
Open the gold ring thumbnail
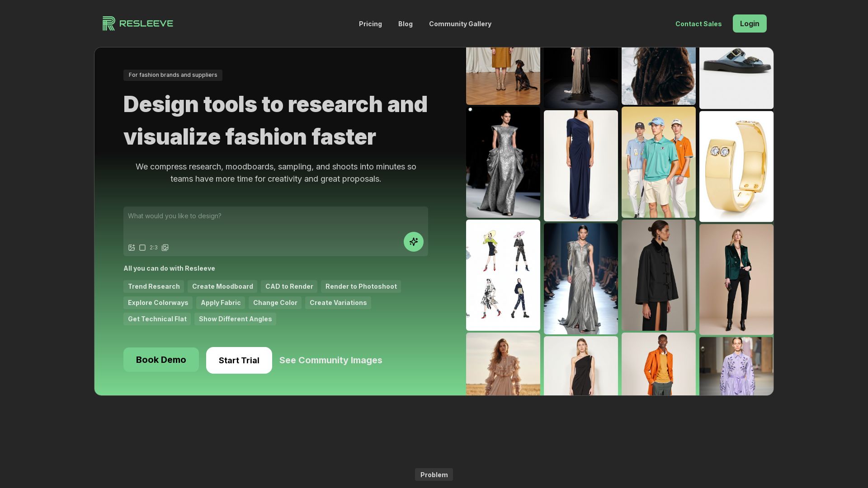(x=736, y=166)
